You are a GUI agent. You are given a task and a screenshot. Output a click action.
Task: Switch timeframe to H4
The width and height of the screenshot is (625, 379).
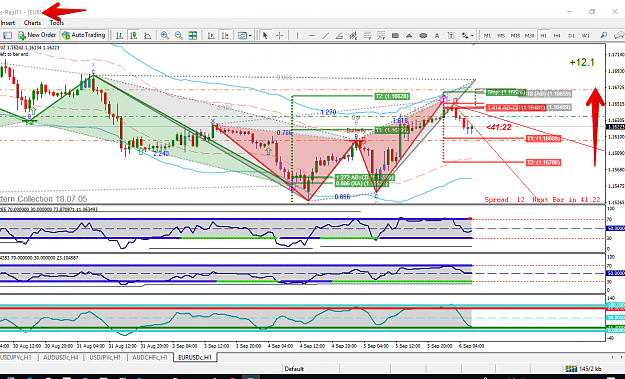(557, 35)
